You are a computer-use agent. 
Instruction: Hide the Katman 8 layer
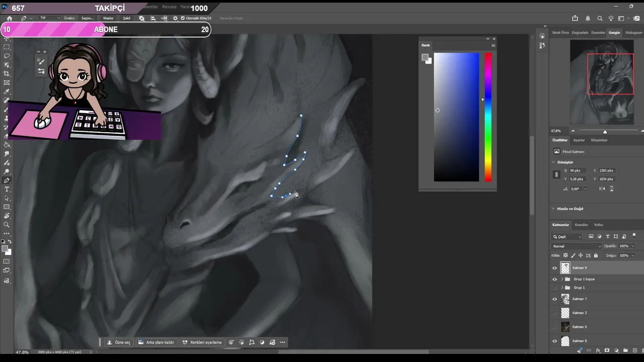pos(555,341)
